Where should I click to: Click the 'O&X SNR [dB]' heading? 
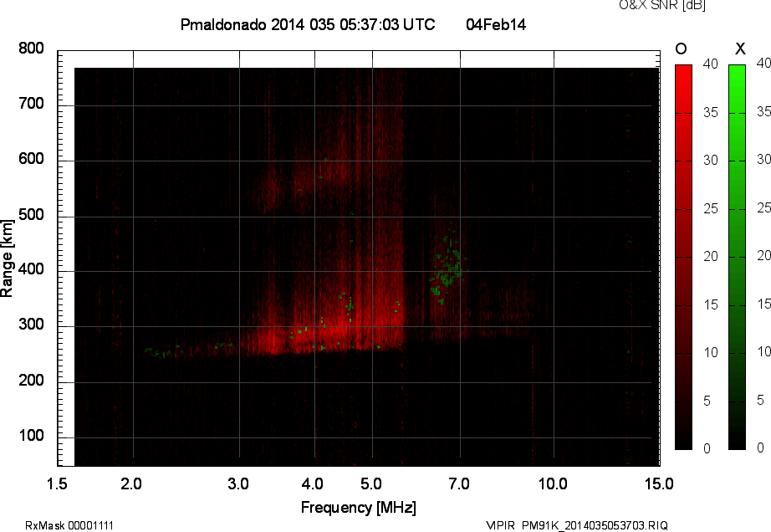coord(662,5)
